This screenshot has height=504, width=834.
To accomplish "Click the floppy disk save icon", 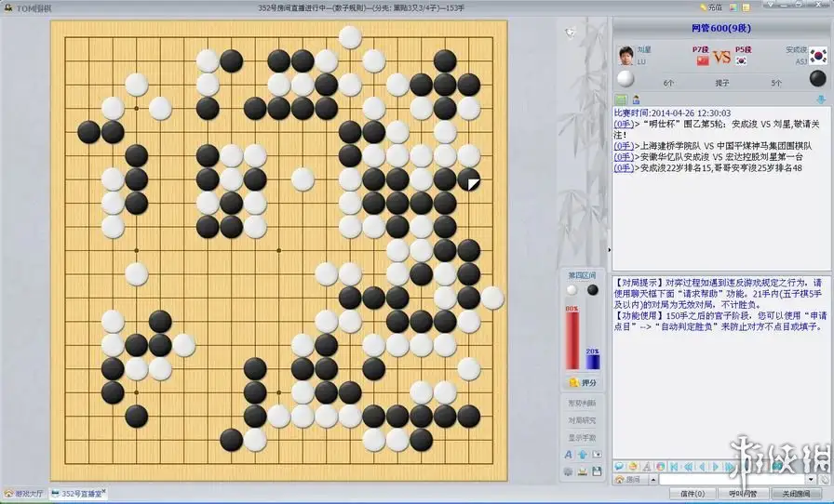I will (x=597, y=471).
